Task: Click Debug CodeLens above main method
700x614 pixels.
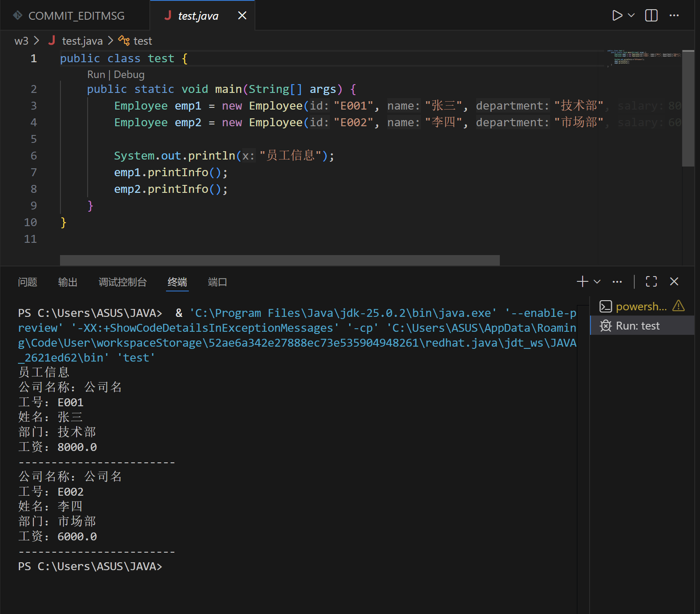Action: coord(129,75)
